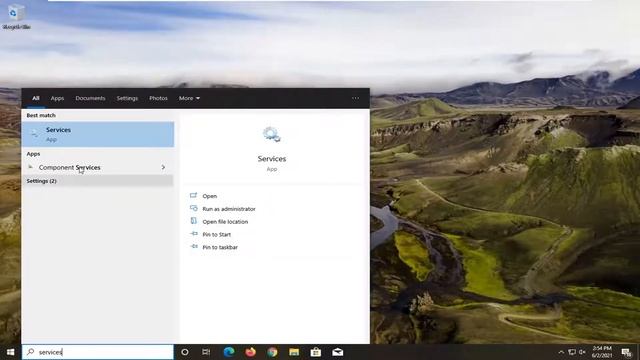
Task: Focus the taskbar search box
Action: click(x=98, y=352)
